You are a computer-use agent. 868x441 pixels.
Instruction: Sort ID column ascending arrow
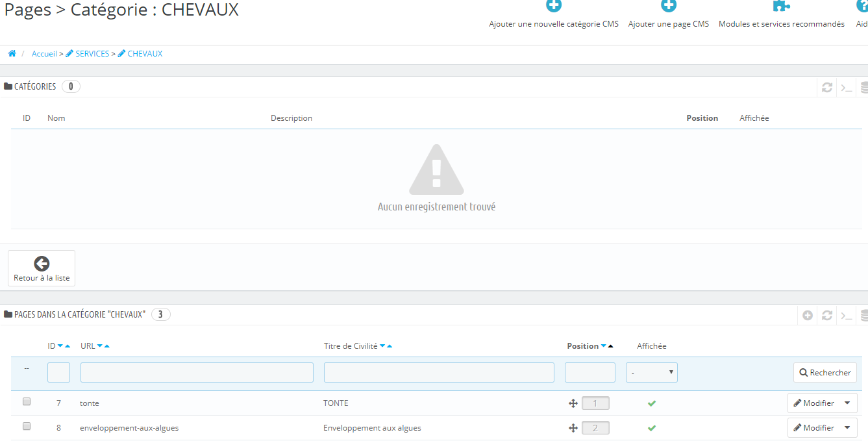tap(68, 346)
